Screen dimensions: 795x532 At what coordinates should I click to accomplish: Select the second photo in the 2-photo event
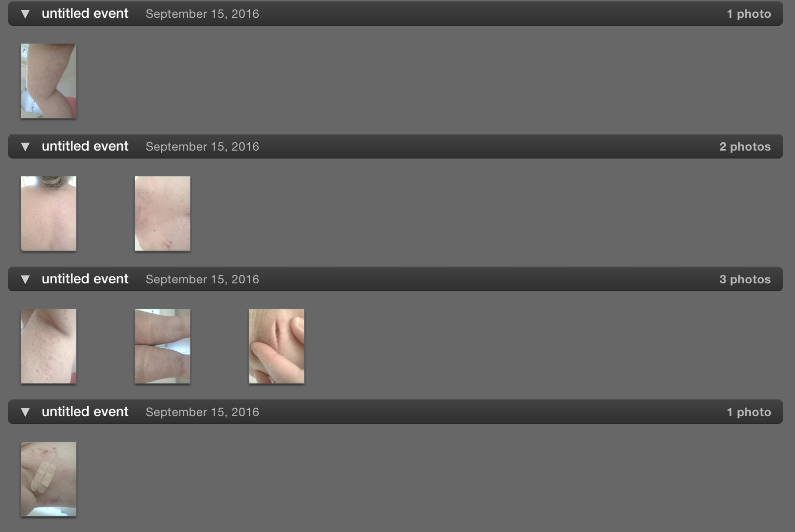pos(163,213)
